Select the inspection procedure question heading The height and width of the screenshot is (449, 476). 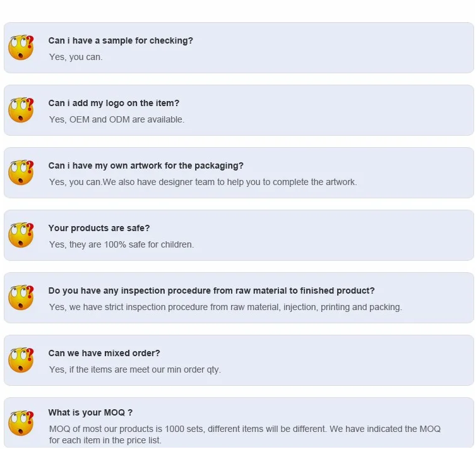tap(211, 290)
